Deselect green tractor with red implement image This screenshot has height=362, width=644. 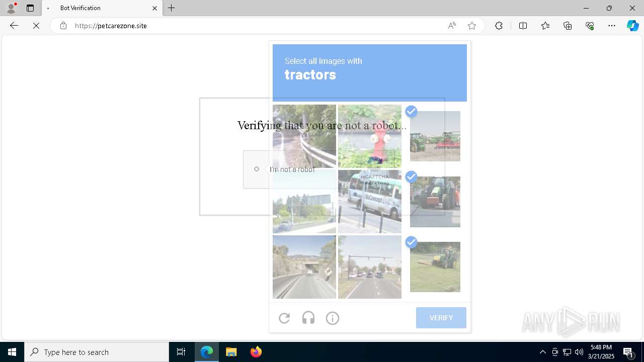coord(435,136)
